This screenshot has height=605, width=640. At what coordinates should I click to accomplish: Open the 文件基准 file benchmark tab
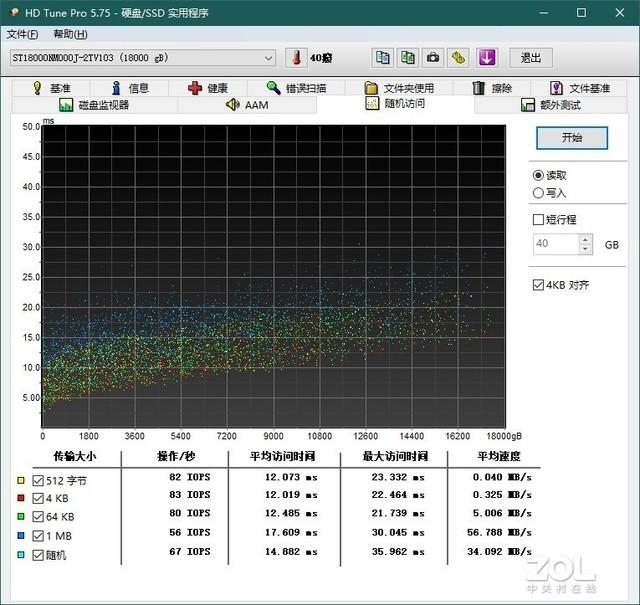tap(580, 88)
